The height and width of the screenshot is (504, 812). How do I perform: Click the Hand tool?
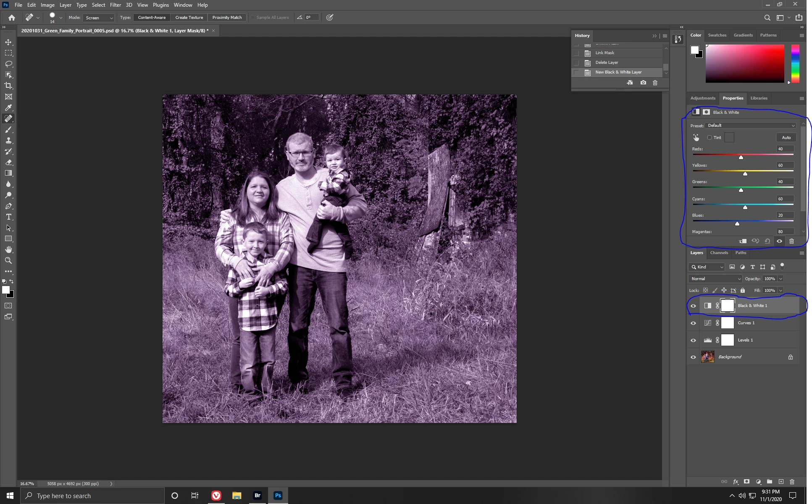point(8,249)
